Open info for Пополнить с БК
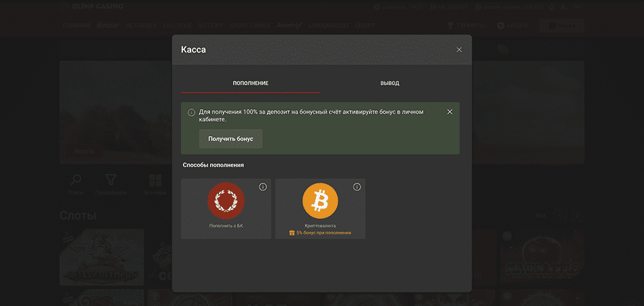This screenshot has height=306, width=644. tap(263, 187)
